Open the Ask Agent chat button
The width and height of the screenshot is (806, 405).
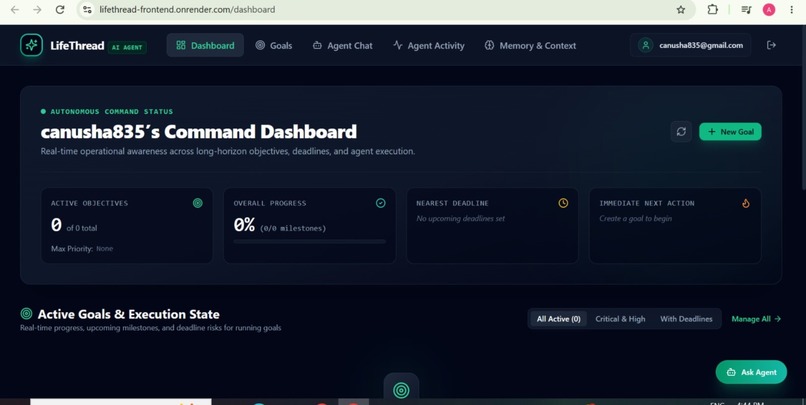pos(751,372)
